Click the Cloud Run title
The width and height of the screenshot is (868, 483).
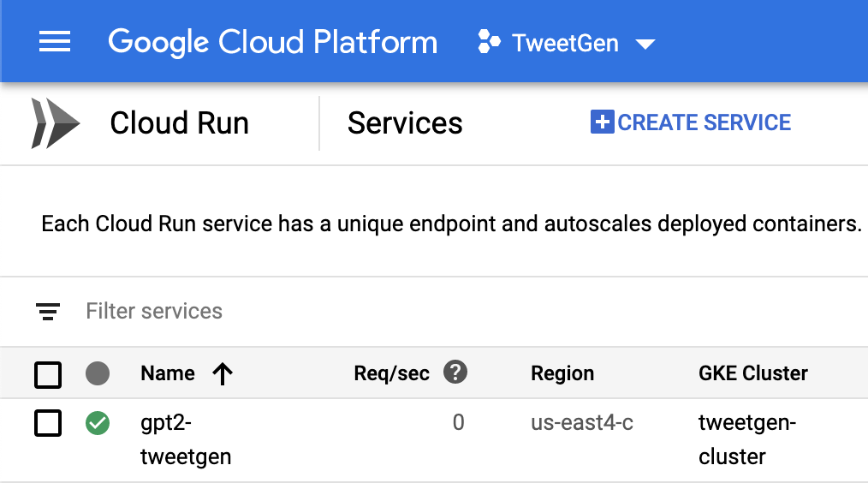[180, 123]
